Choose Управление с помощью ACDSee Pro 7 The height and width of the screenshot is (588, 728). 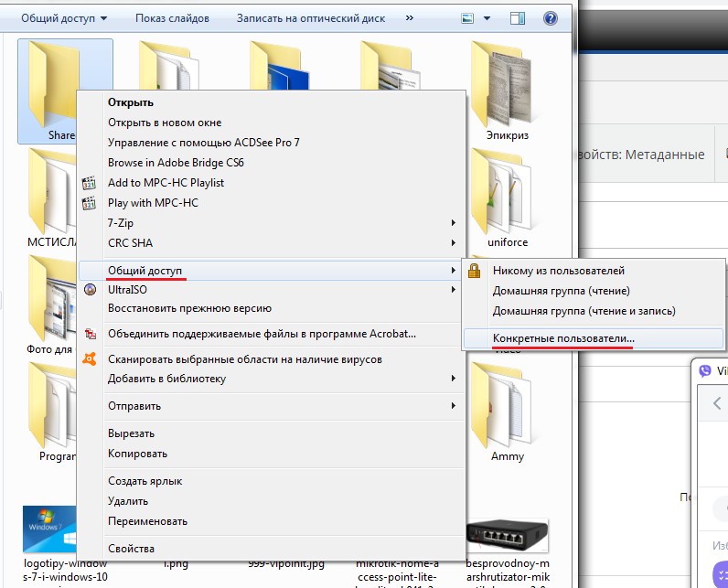coord(271,143)
